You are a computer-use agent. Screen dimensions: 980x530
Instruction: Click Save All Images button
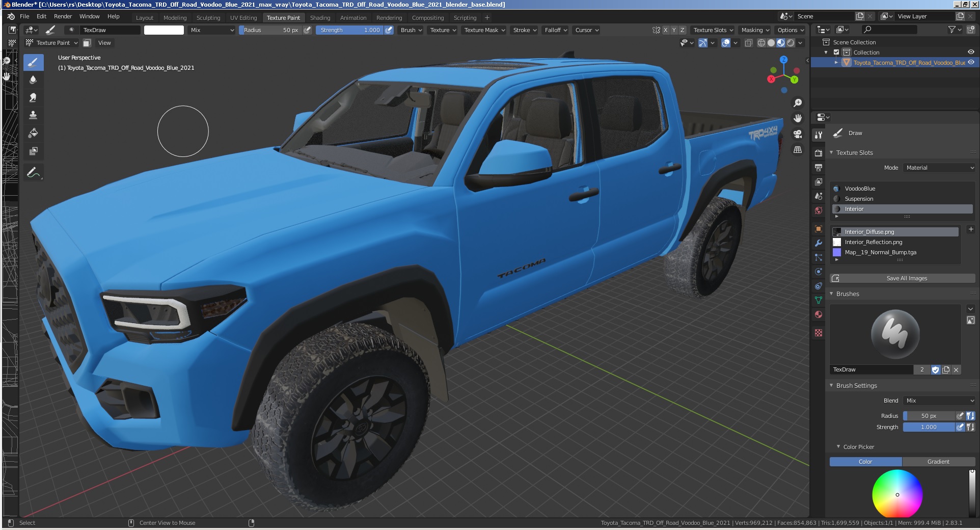pos(903,278)
